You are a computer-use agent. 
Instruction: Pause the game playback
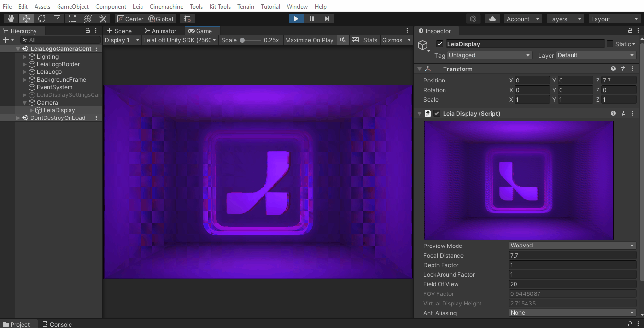312,19
